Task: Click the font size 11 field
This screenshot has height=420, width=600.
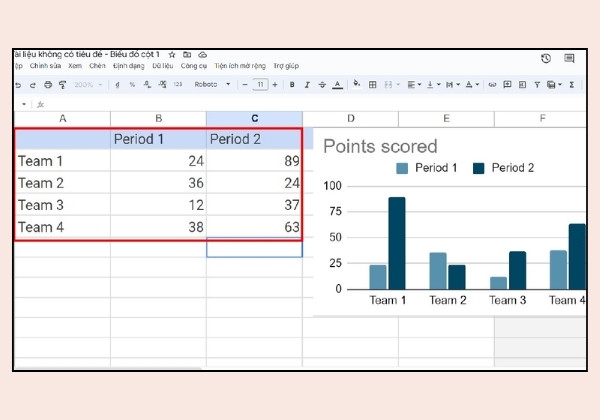Action: [x=260, y=85]
